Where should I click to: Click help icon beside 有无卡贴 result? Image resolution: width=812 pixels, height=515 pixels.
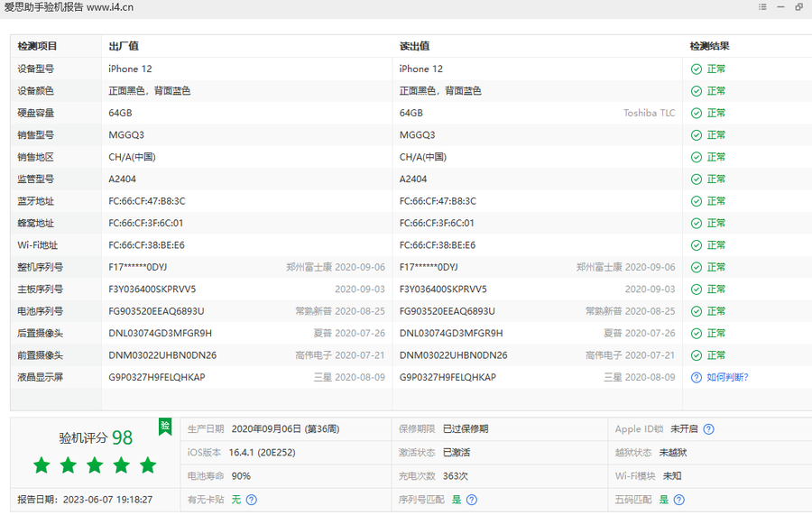coord(251,500)
